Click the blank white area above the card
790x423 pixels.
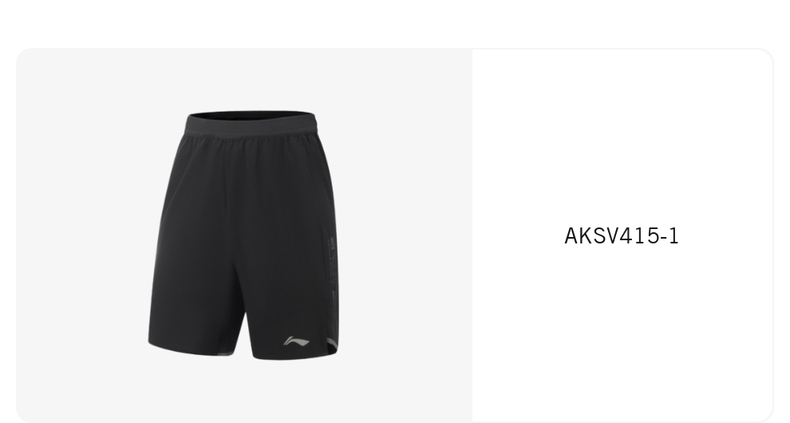click(x=395, y=23)
